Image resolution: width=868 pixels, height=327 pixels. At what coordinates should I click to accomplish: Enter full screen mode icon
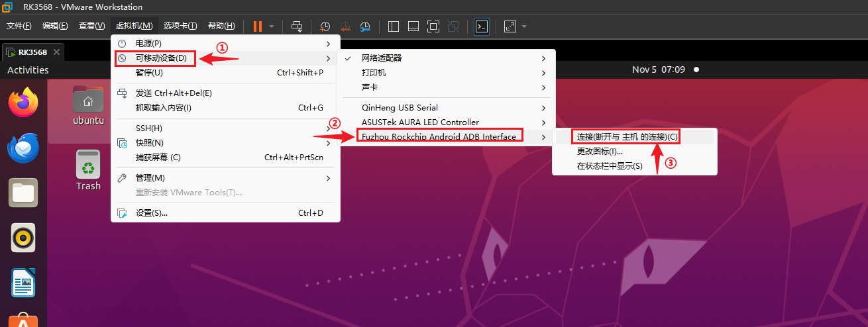coord(433,26)
